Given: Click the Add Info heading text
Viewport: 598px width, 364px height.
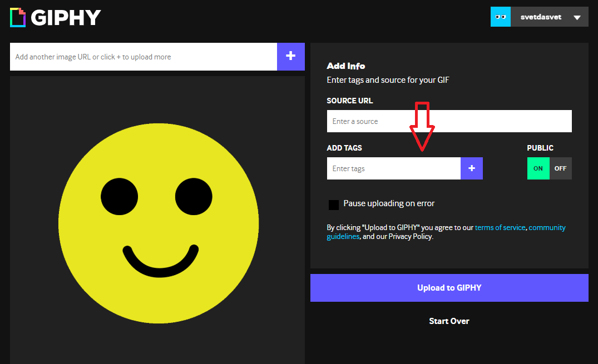Looking at the screenshot, I should (x=346, y=66).
